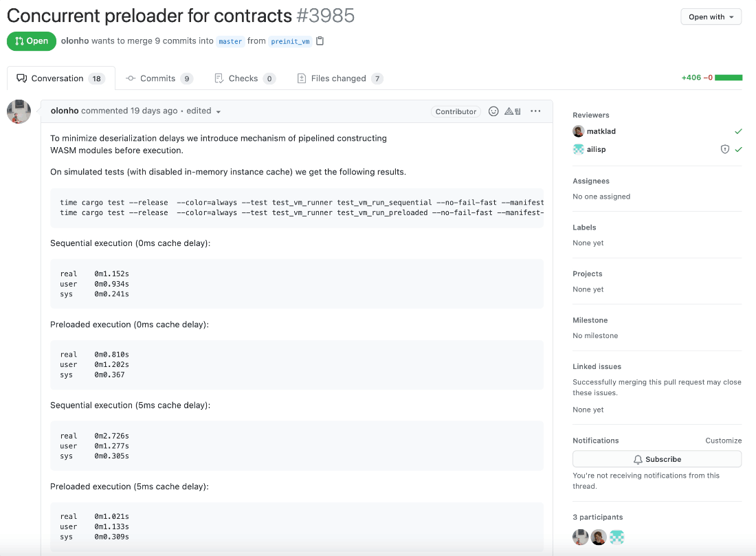Click ailisp's reviewer avatar icon
The image size is (756, 556).
(578, 150)
